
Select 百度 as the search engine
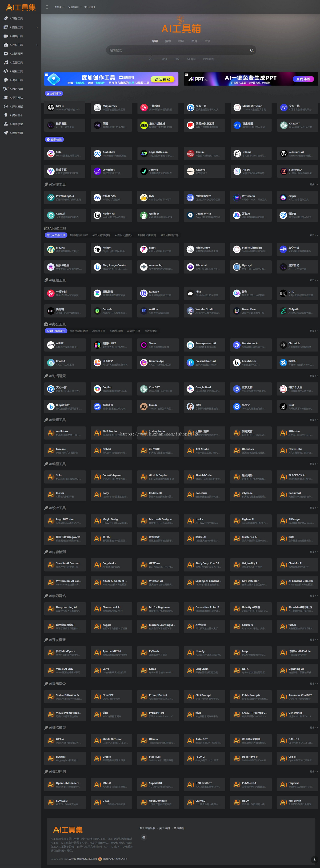tap(177, 59)
